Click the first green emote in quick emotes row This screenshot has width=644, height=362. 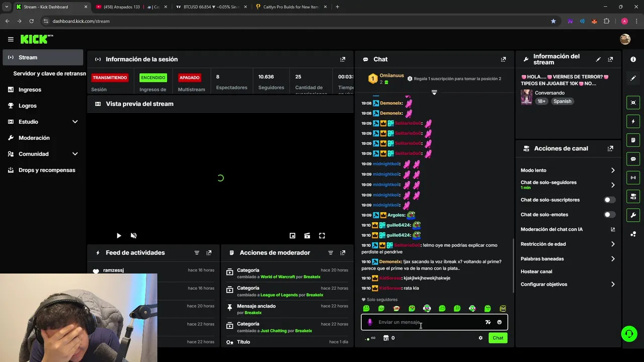coord(366,308)
